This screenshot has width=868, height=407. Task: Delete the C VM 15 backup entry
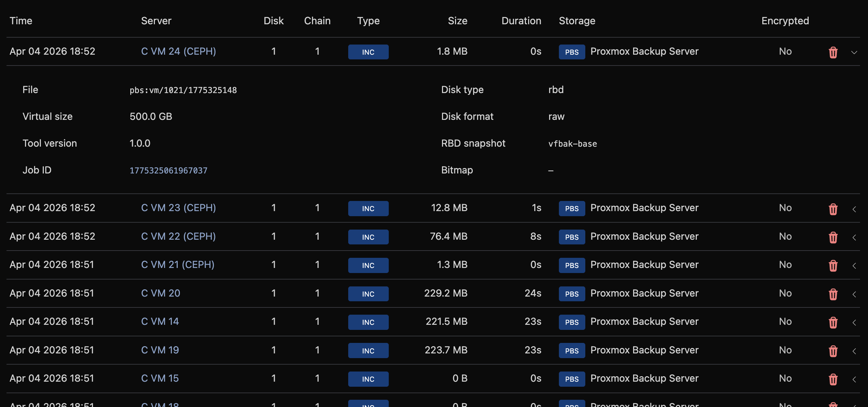pyautogui.click(x=833, y=379)
